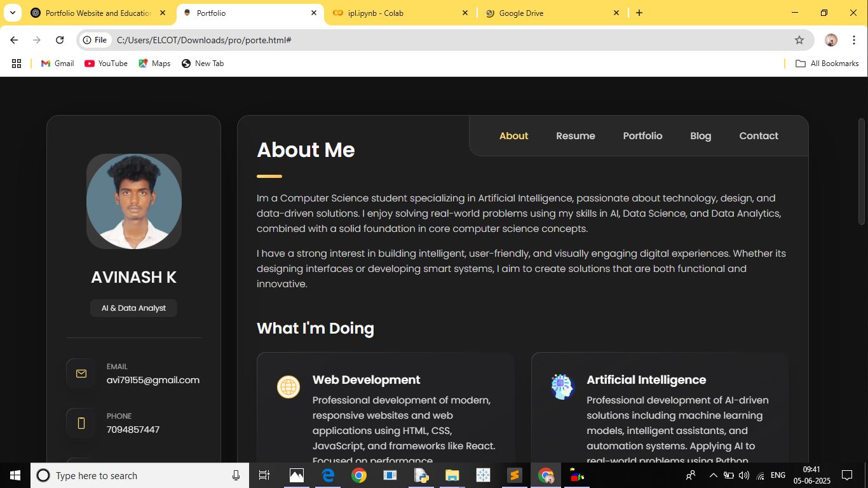Click the address bar URL field
The height and width of the screenshot is (488, 868).
(x=445, y=40)
